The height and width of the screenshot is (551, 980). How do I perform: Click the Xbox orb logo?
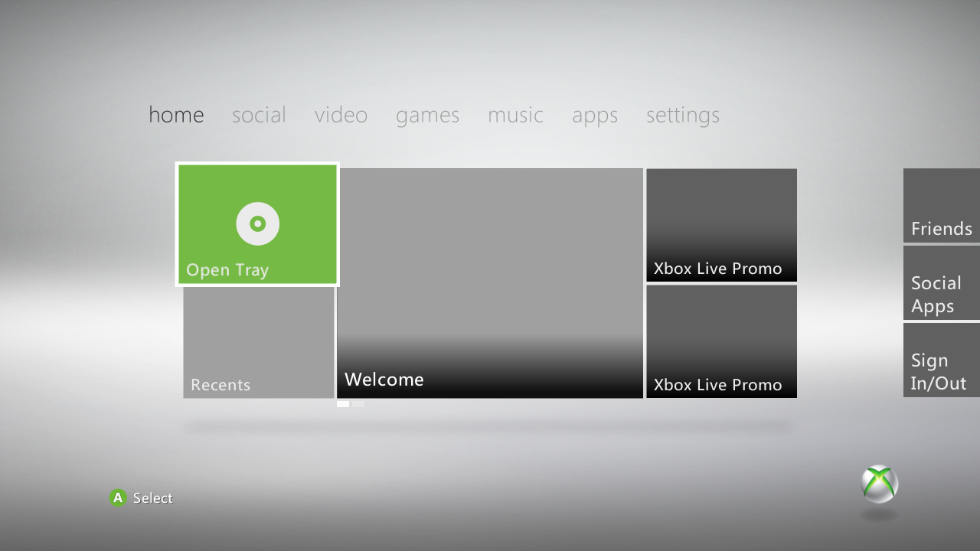tap(879, 484)
